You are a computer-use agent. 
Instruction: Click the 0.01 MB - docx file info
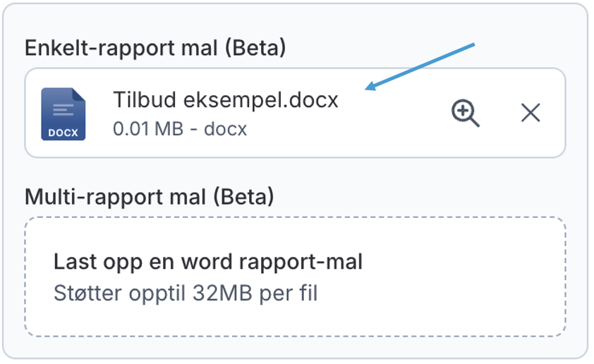click(x=179, y=130)
